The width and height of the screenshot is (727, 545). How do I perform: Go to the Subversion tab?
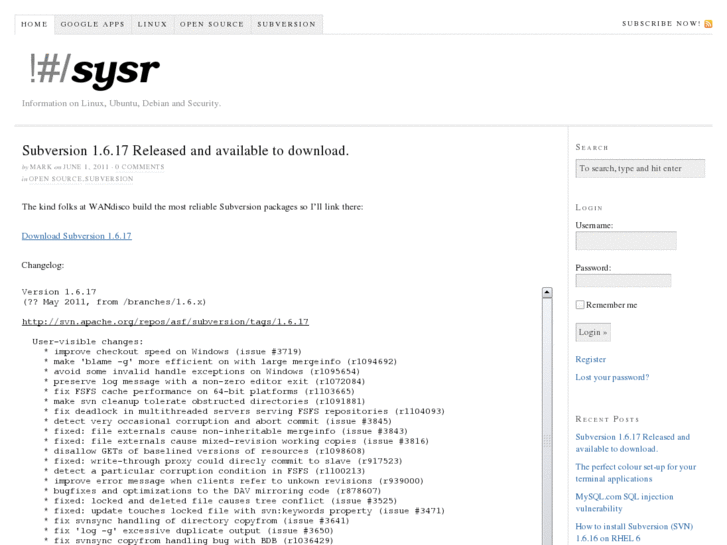pos(287,24)
